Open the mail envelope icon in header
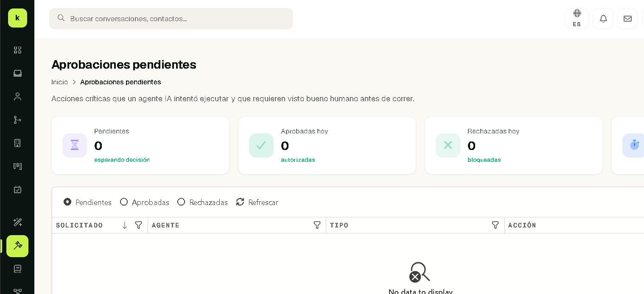644x294 pixels. [x=627, y=19]
